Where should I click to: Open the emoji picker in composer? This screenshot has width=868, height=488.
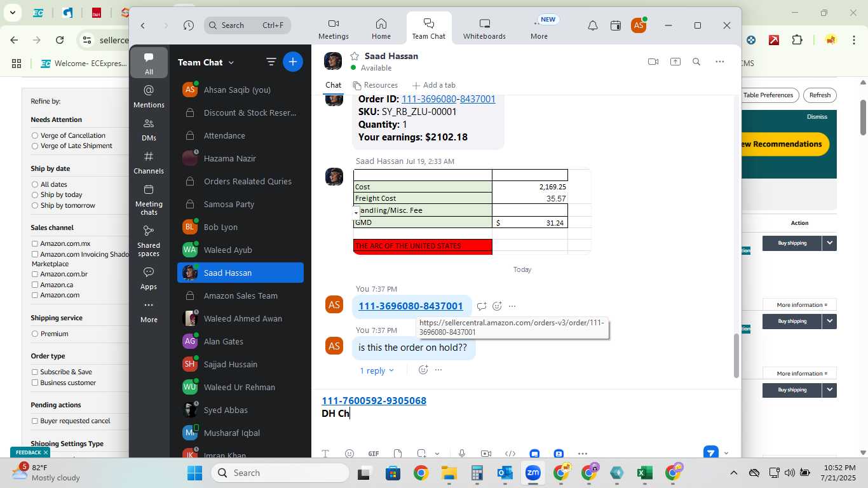point(349,454)
